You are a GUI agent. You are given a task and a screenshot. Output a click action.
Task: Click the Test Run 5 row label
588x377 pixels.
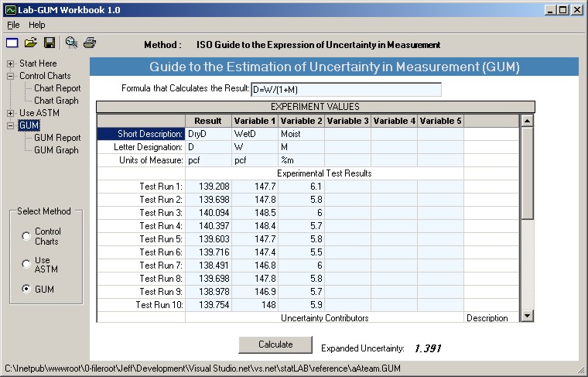pyautogui.click(x=141, y=239)
